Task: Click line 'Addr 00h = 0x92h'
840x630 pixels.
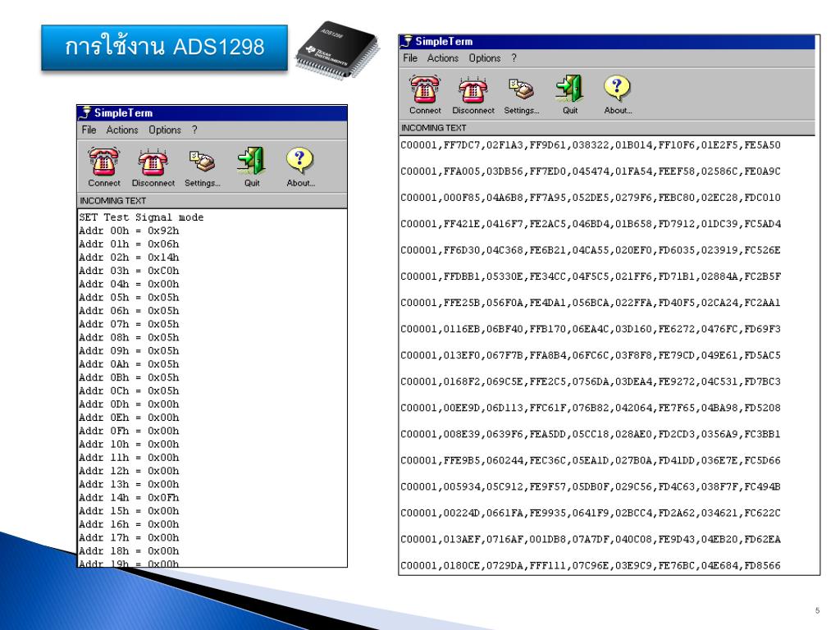Action: click(129, 231)
